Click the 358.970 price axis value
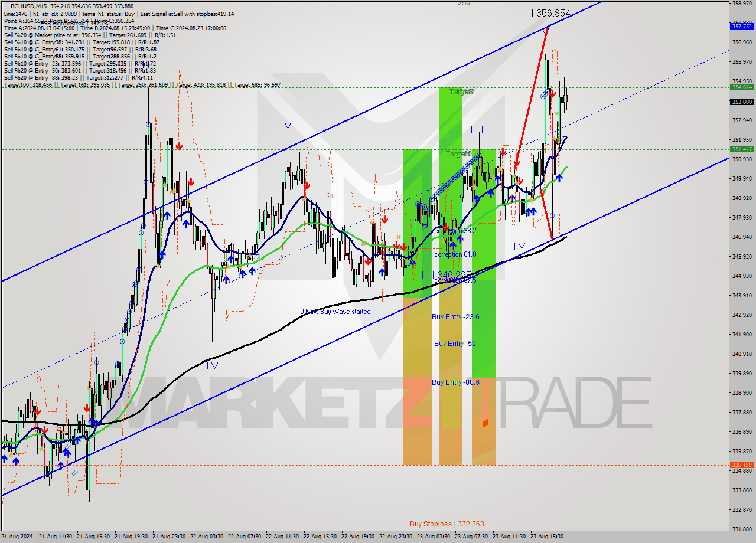Screen dimensions: 756x543 pos(742,4)
